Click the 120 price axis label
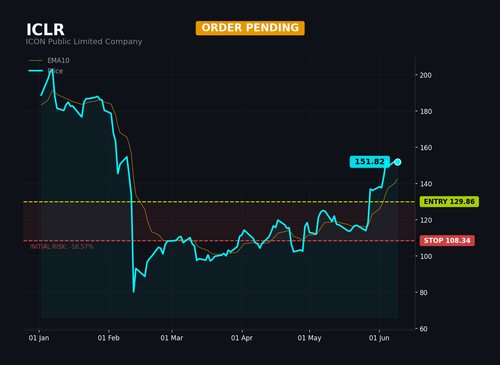 426,220
